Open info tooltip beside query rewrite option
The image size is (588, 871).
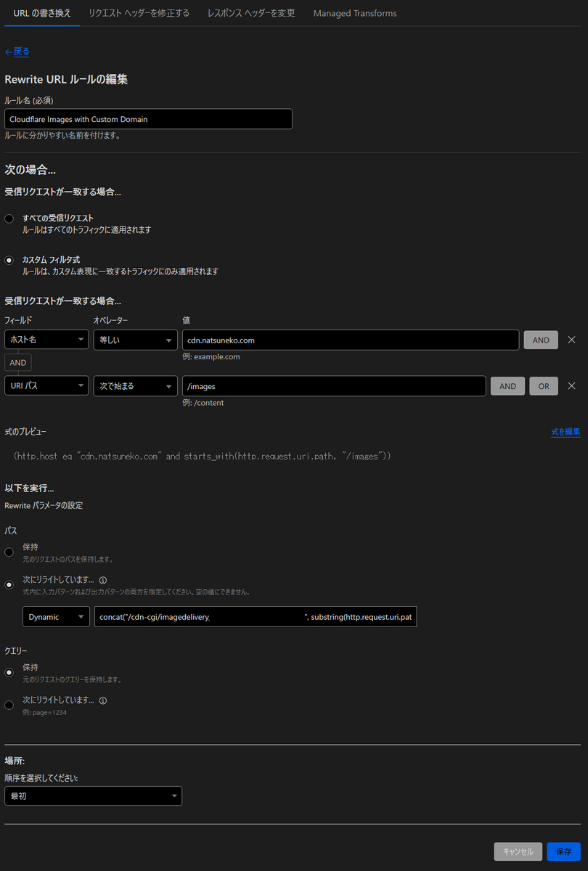[x=102, y=700]
